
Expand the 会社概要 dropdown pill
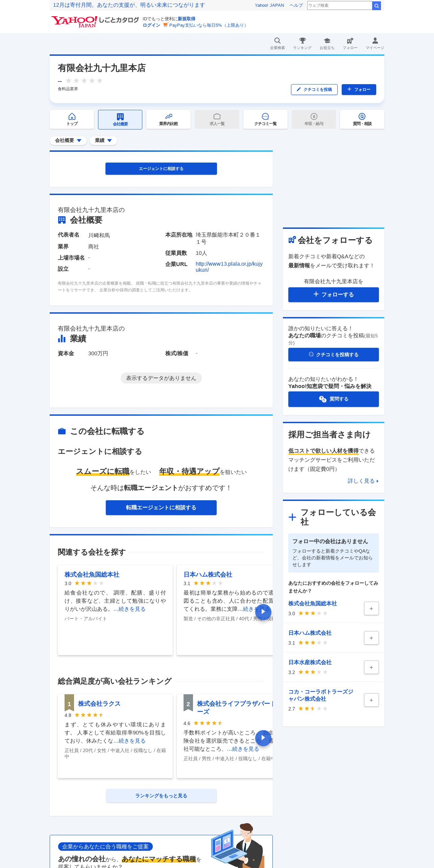point(68,141)
